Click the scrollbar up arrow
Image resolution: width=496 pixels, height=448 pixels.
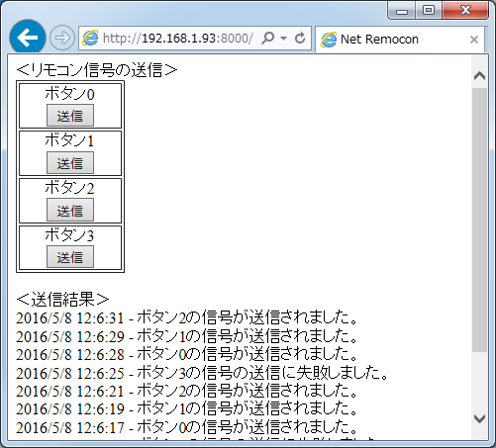479,76
